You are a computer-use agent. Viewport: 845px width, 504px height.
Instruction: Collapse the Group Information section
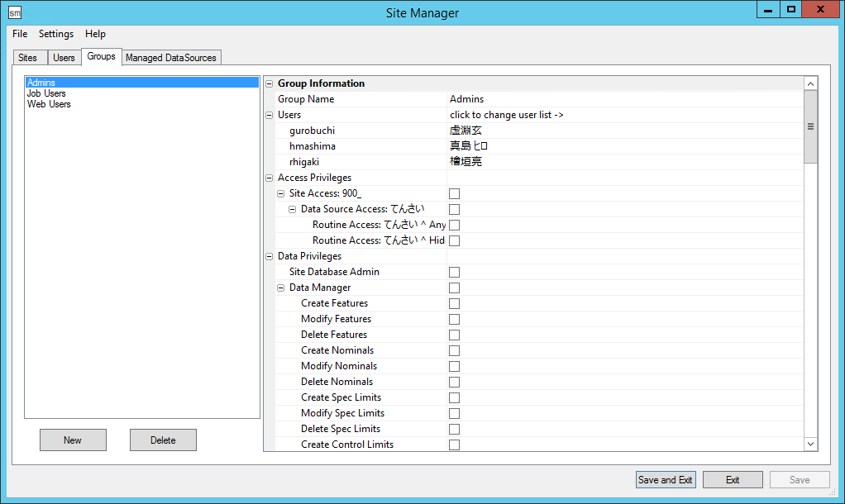(x=270, y=83)
